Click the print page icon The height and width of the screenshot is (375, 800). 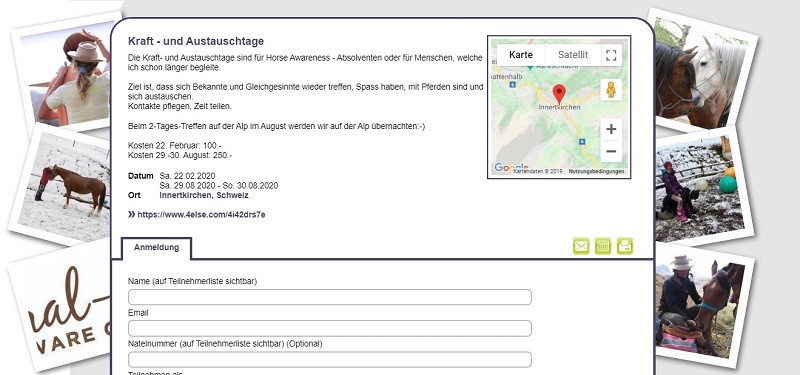(x=624, y=246)
